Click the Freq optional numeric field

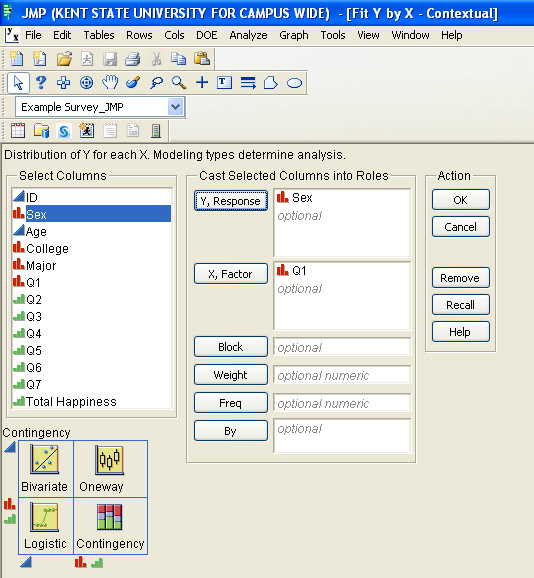[x=342, y=403]
